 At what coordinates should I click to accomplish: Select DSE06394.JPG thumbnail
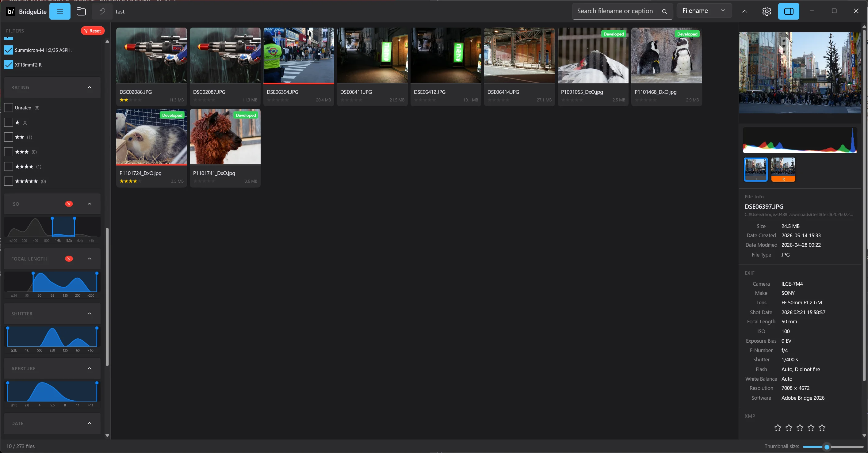pyautogui.click(x=299, y=55)
